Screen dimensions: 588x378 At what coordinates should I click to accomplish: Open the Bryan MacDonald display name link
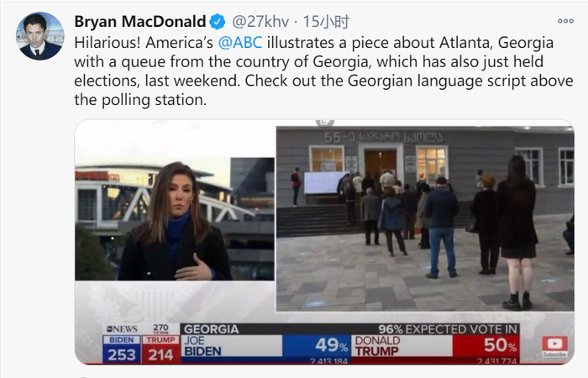tap(140, 21)
